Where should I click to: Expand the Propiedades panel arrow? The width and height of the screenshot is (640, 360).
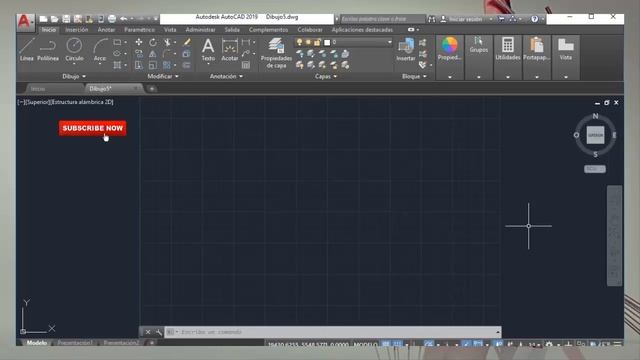pos(450,77)
